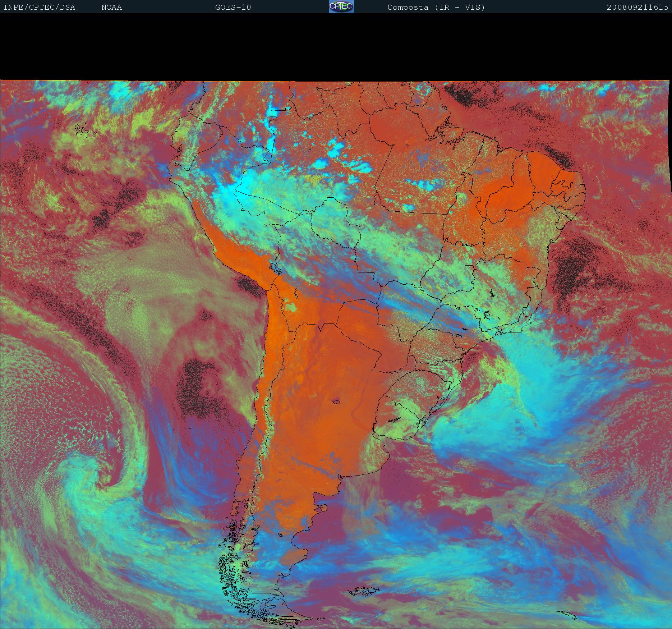
Task: Click the small rectangle outline near Colombia border
Action: click(274, 113)
